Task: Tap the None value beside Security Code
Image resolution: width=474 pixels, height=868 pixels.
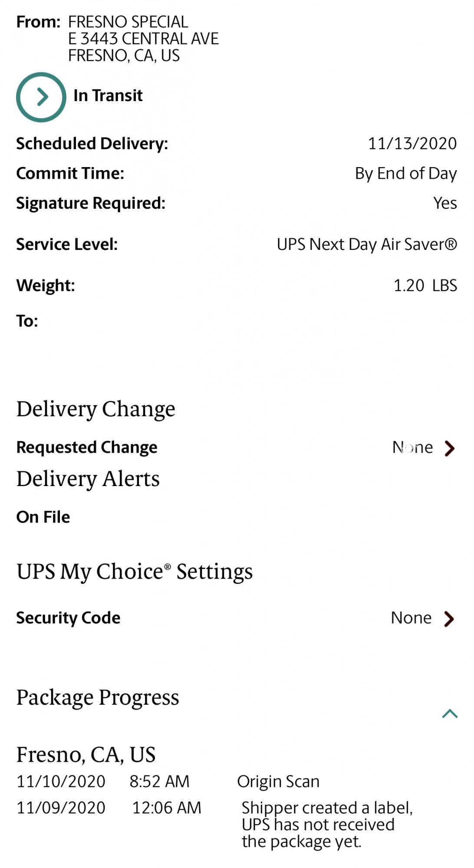Action: pos(411,618)
